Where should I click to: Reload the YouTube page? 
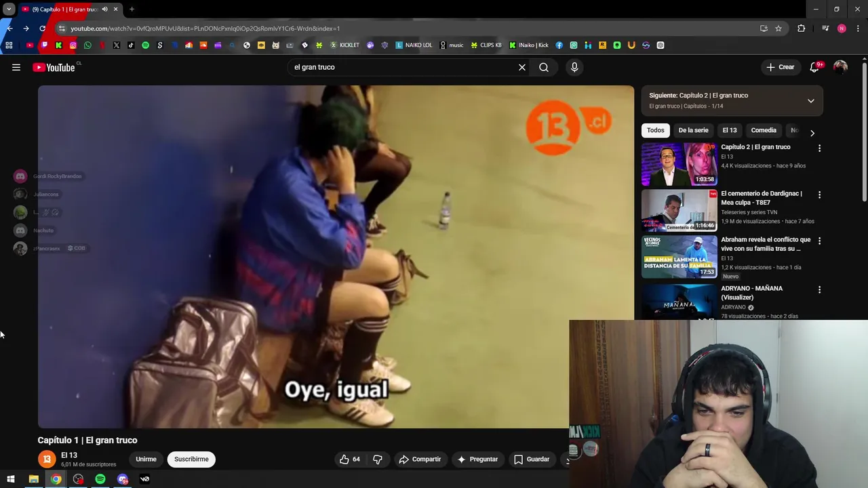coord(43,28)
